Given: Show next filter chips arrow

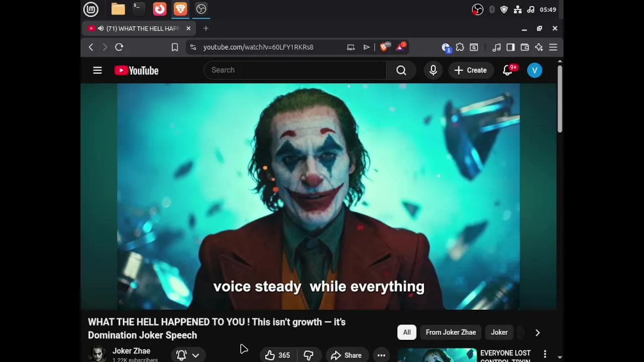Looking at the screenshot, I should (537, 332).
